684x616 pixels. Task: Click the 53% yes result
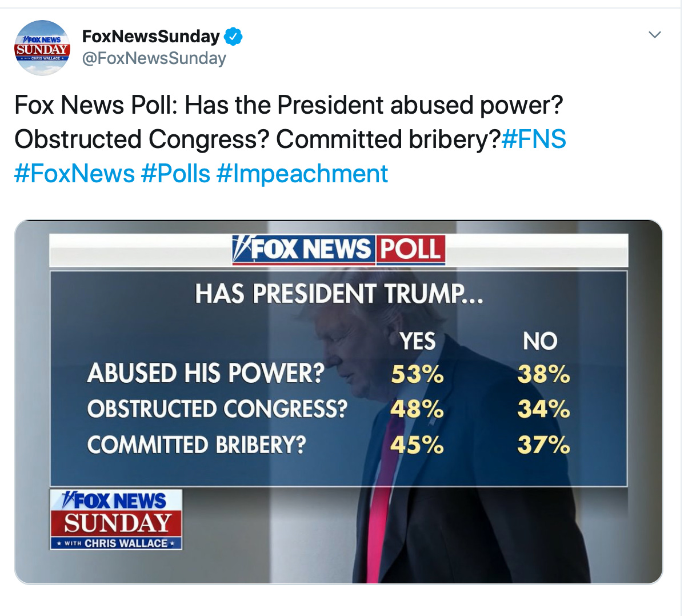coord(417,374)
